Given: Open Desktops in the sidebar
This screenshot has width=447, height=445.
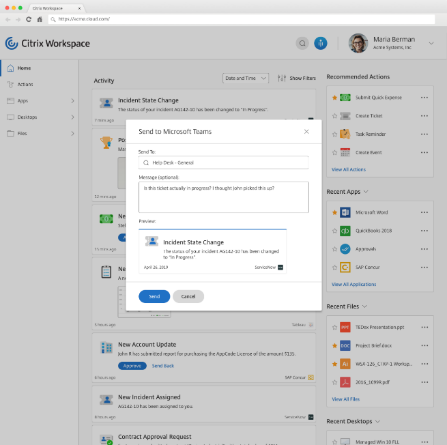Looking at the screenshot, I should click(x=27, y=117).
